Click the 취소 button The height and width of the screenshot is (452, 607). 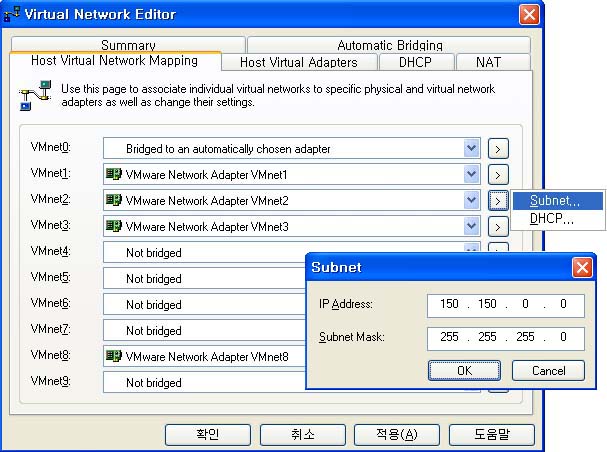point(302,435)
